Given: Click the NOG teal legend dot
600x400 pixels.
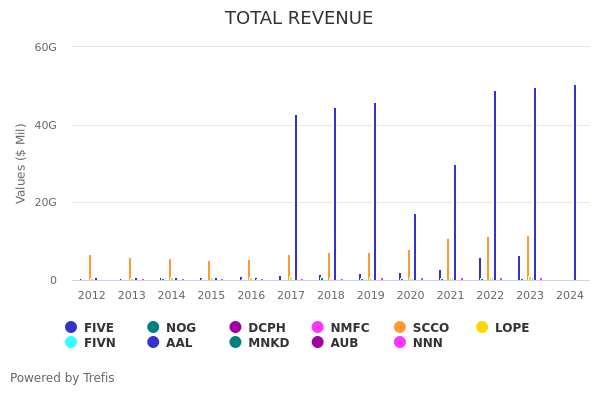Looking at the screenshot, I should (x=153, y=327).
